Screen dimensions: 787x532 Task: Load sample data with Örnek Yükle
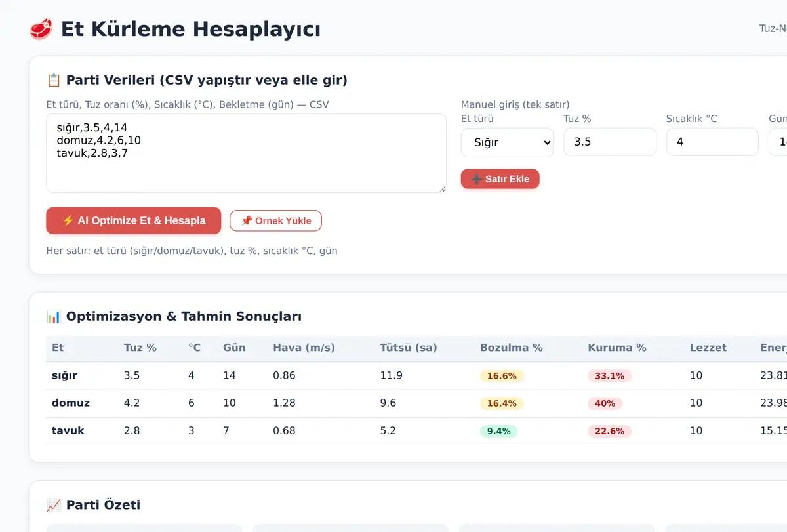point(275,220)
